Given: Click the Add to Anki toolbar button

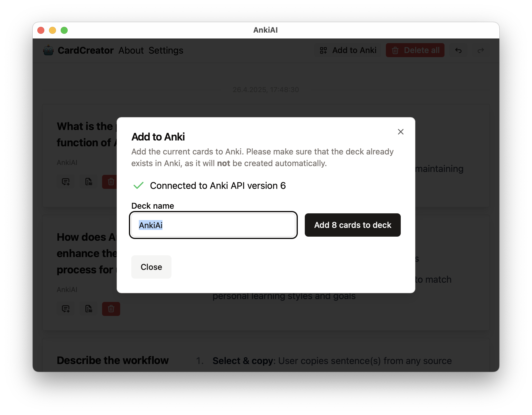Looking at the screenshot, I should 348,50.
